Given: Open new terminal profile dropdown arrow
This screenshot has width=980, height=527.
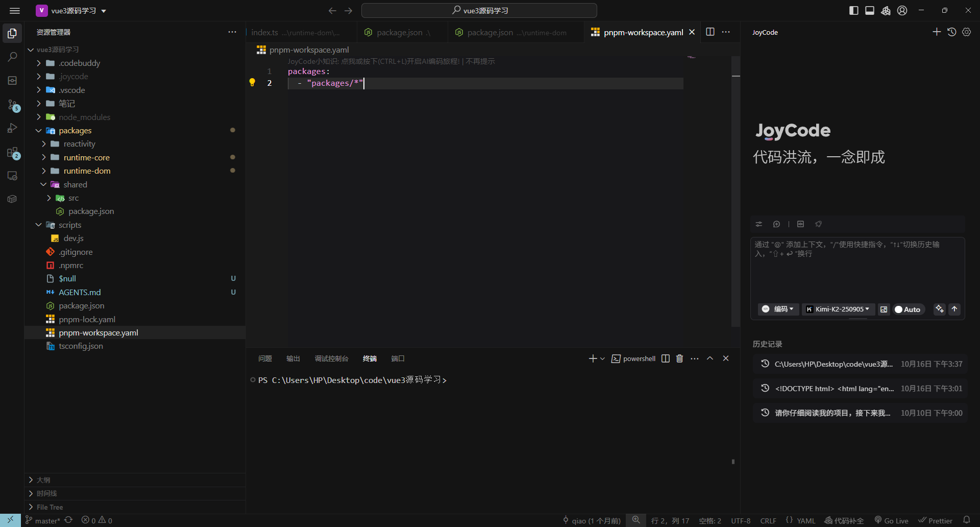Looking at the screenshot, I should tap(603, 358).
